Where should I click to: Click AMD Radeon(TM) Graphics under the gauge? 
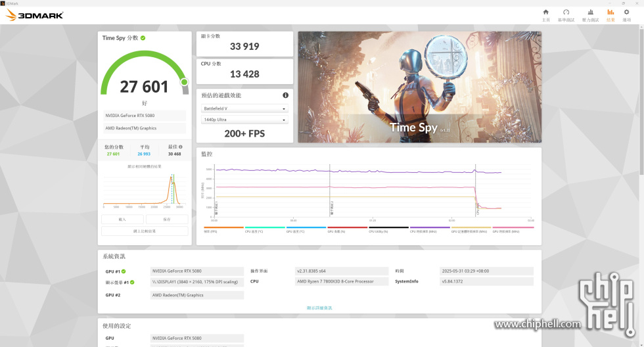(145, 128)
